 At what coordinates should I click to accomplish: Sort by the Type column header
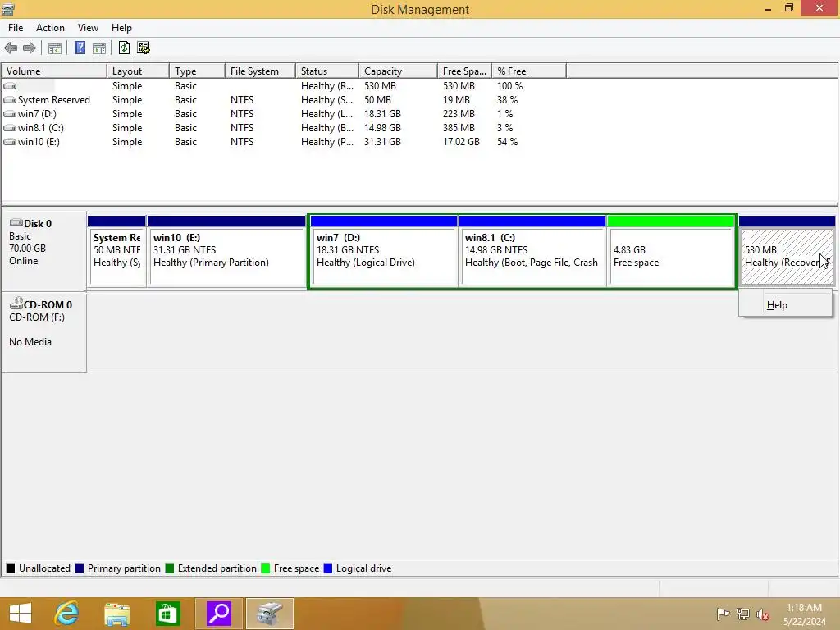coord(197,71)
